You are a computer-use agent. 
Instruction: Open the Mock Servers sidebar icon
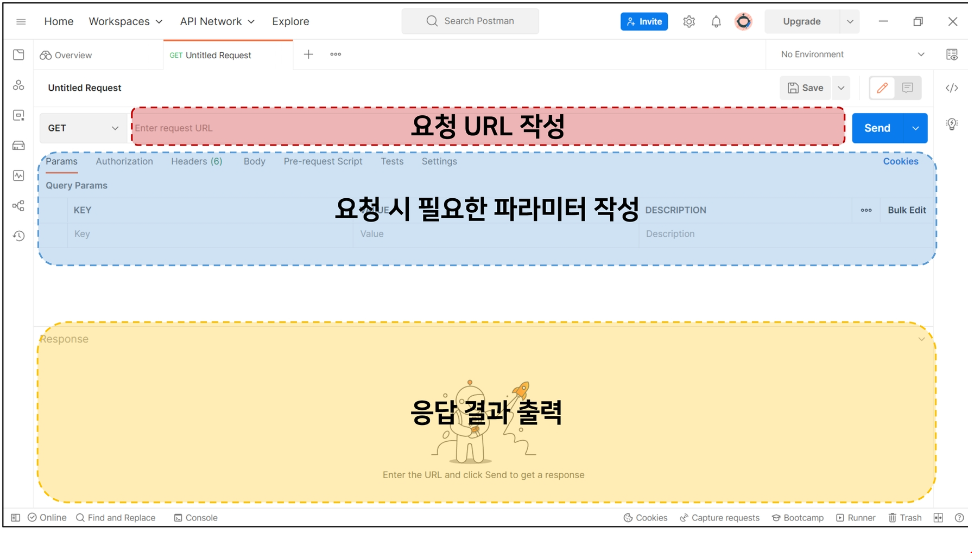click(19, 146)
